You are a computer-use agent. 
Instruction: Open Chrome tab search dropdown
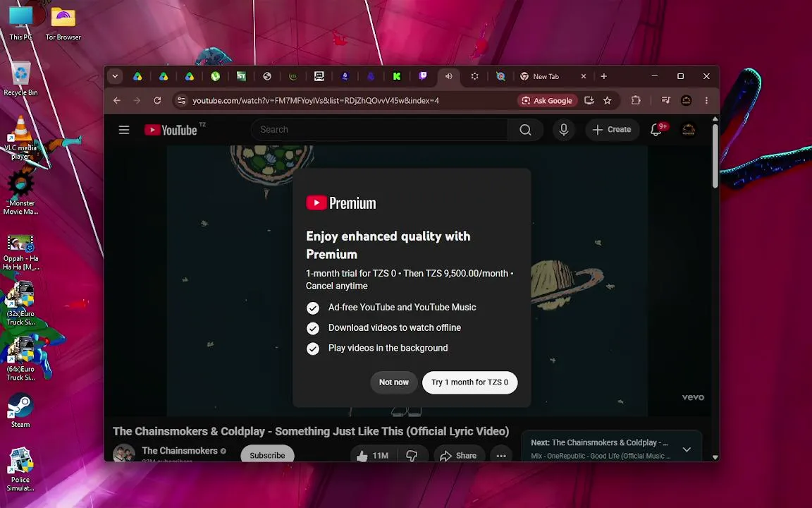[115, 76]
